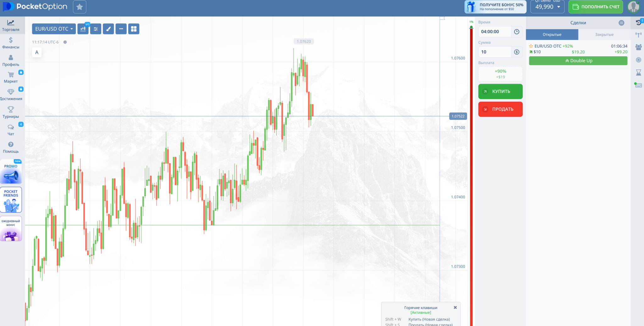Viewport: 644px width, 326px height.
Task: Open the Tournaments trophy icon
Action: tap(11, 112)
